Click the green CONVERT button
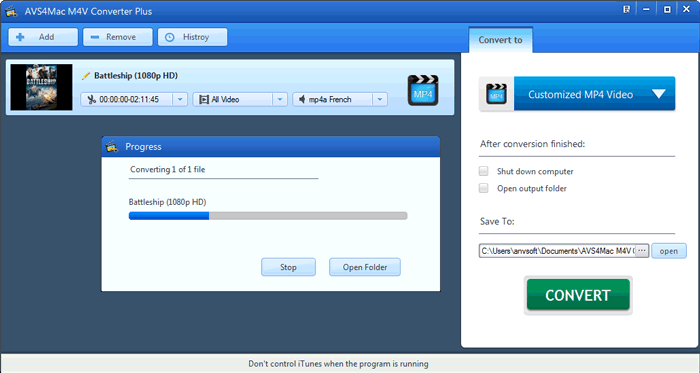 tap(578, 295)
